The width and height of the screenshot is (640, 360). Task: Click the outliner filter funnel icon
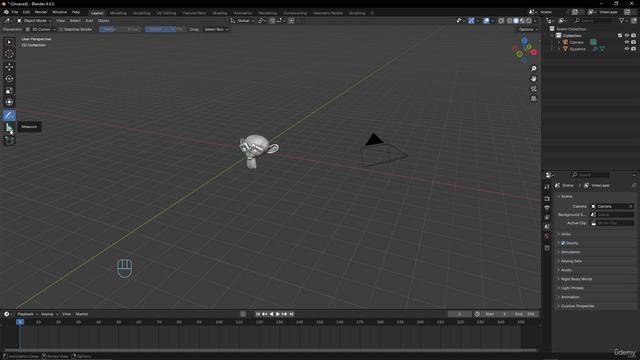coord(622,20)
